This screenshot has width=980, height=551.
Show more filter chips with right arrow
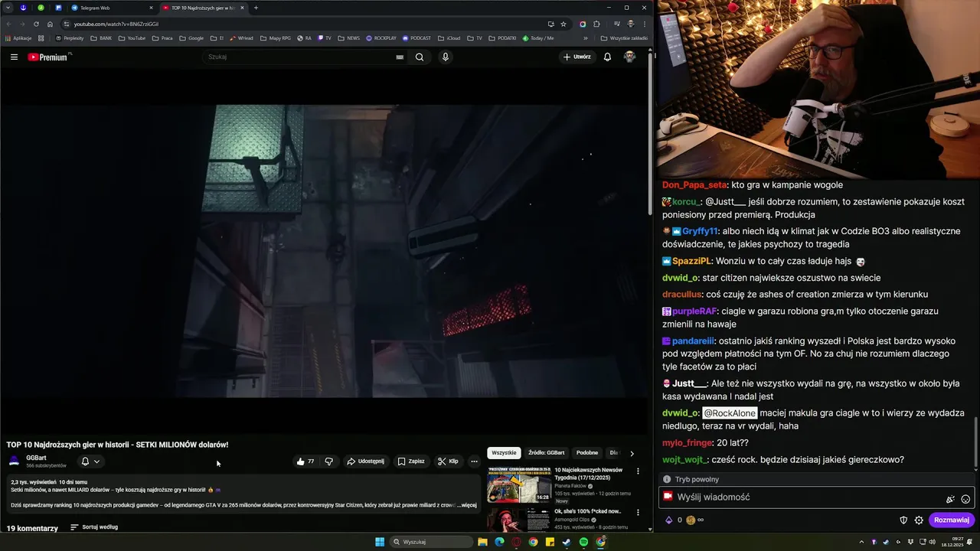(x=632, y=453)
